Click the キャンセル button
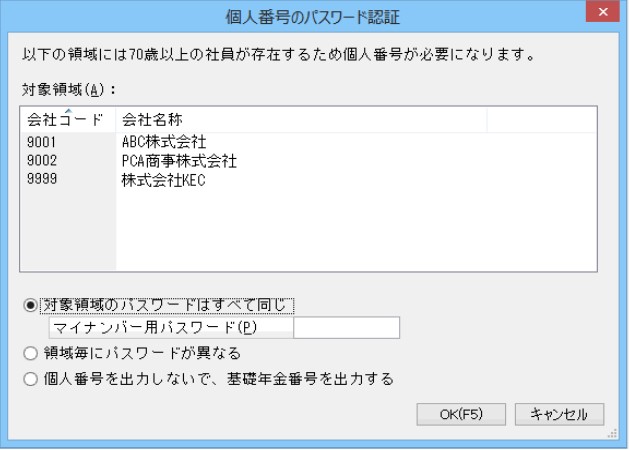 [559, 414]
